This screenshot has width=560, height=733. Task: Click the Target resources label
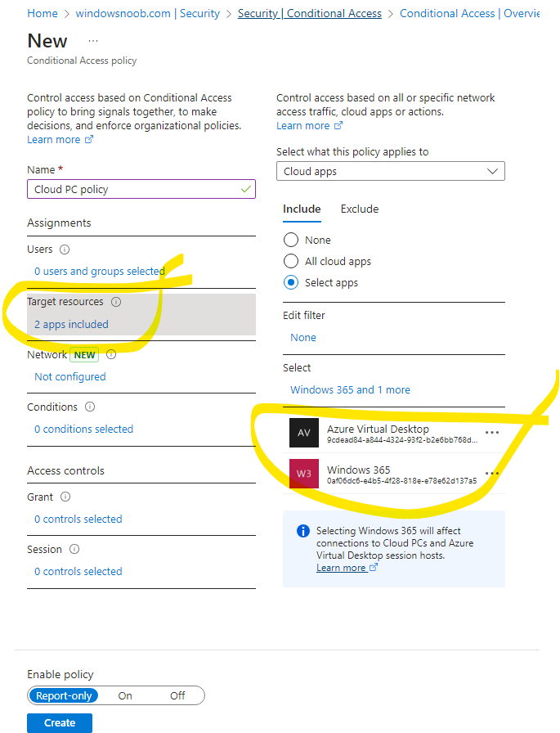pos(65,302)
